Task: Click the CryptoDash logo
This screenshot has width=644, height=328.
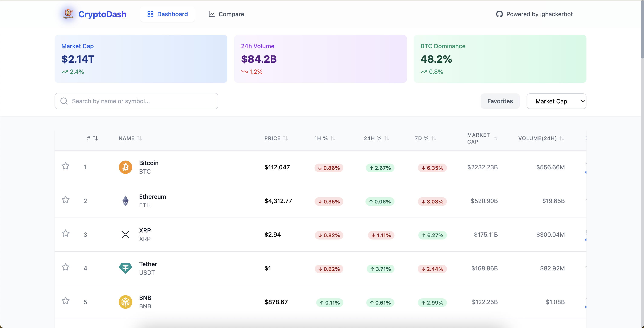Action: click(x=68, y=14)
